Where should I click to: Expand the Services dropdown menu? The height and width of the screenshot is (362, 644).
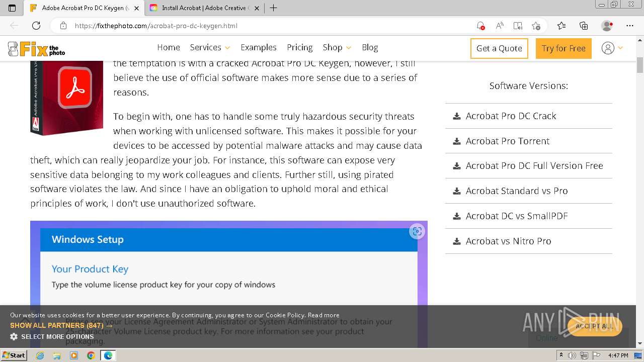pyautogui.click(x=210, y=47)
